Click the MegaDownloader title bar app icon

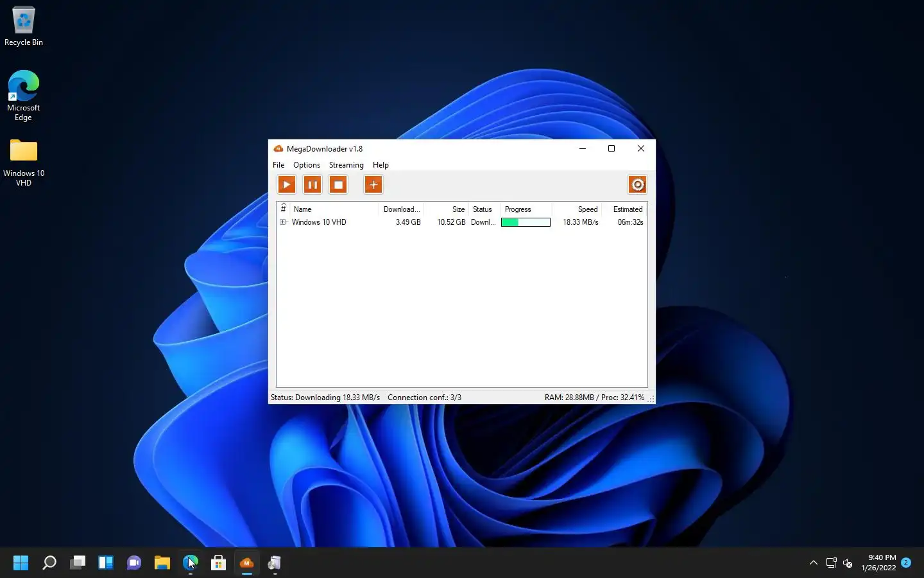pyautogui.click(x=278, y=148)
